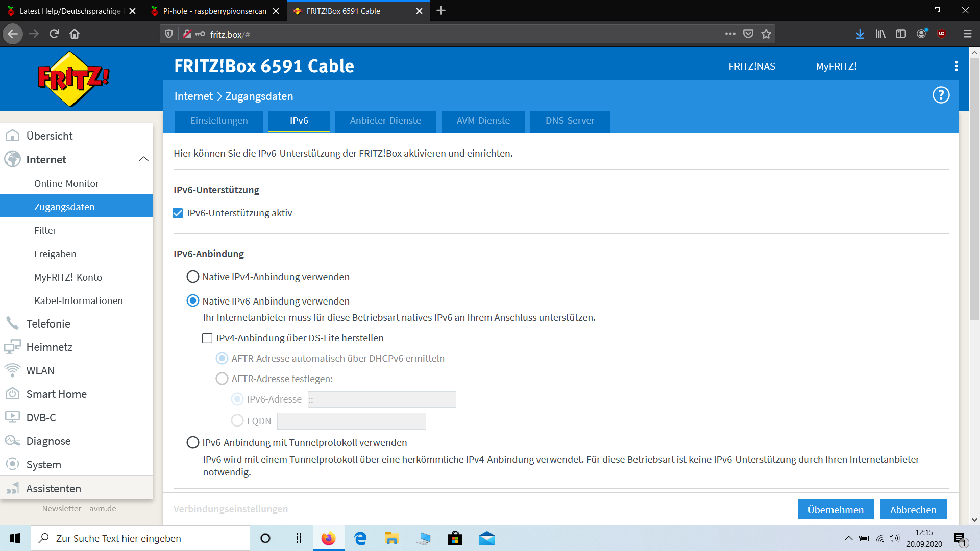Go to the browser home page
This screenshot has height=551, width=980.
tap(75, 34)
